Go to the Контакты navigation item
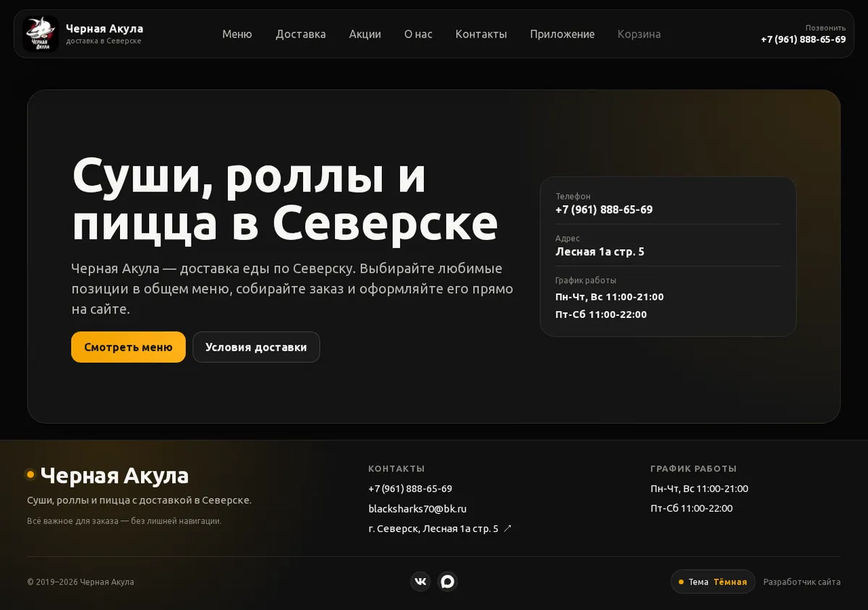Image resolution: width=868 pixels, height=610 pixels. 481,34
